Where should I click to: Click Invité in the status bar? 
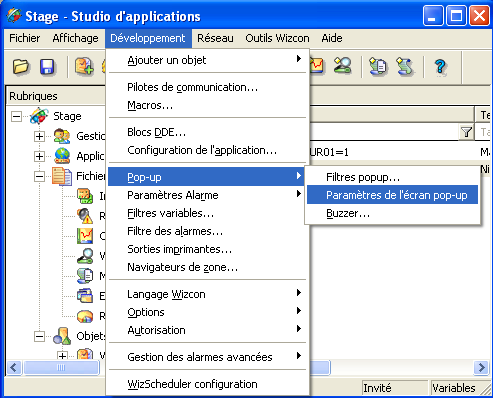pyautogui.click(x=377, y=388)
